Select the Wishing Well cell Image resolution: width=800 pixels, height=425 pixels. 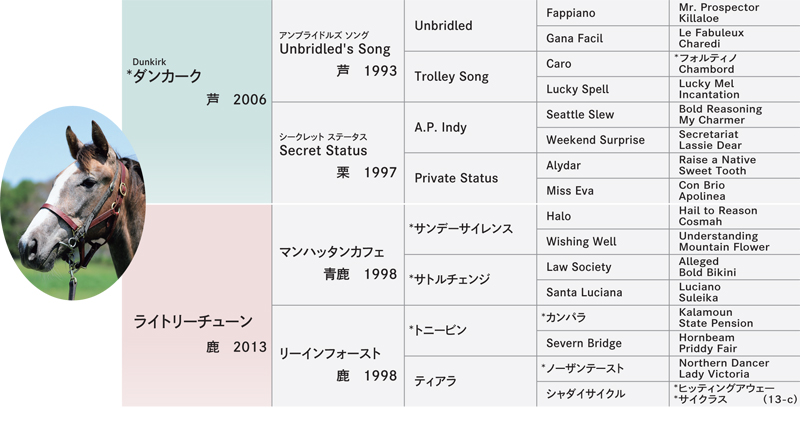[x=603, y=241]
